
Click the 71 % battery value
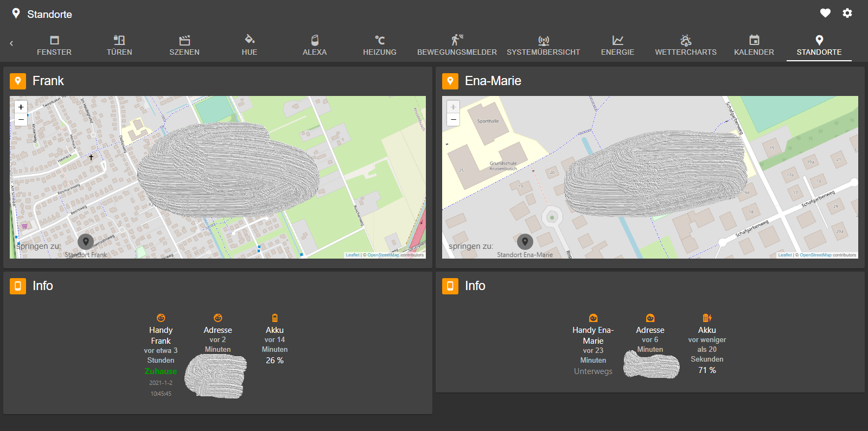pyautogui.click(x=707, y=370)
